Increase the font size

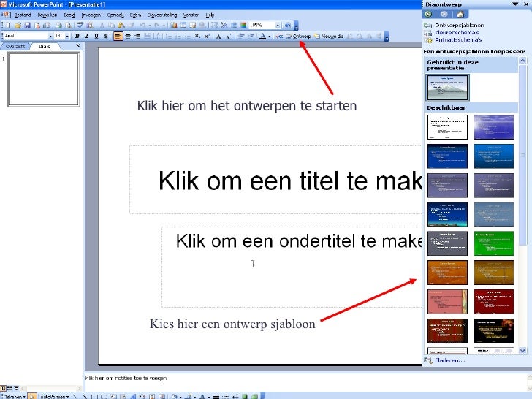point(218,36)
